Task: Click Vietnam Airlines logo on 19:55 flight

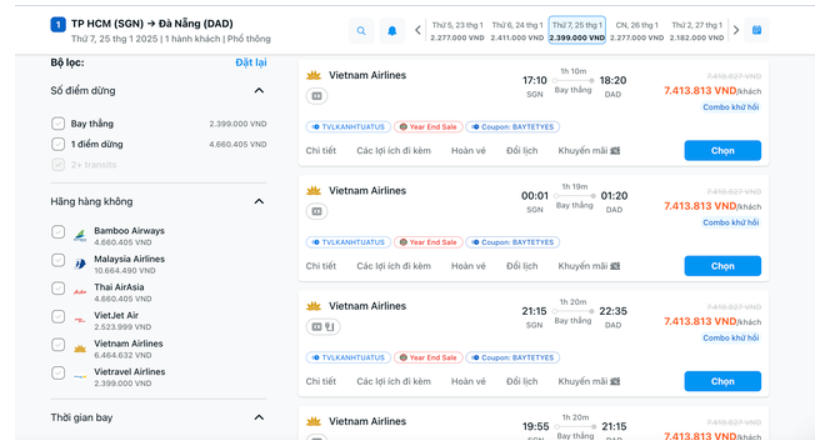Action: (x=314, y=421)
